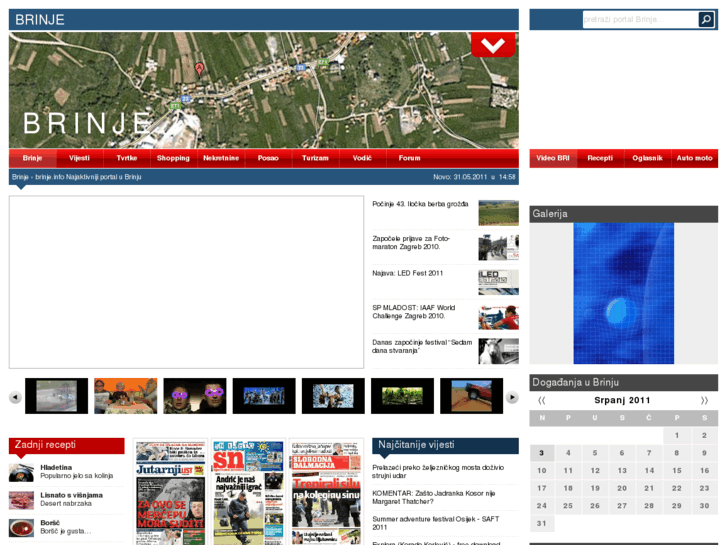
Task: Click the search portal Brinje field
Action: pyautogui.click(x=640, y=19)
